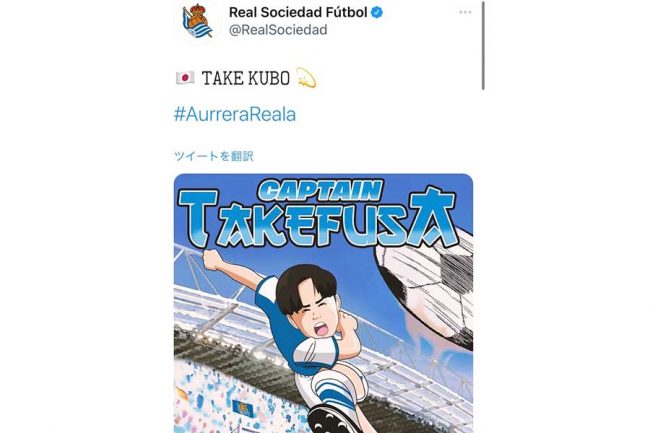Screen dimensions: 650x433
Task: Open the Real Sociedad profile avatar
Action: coord(197,21)
